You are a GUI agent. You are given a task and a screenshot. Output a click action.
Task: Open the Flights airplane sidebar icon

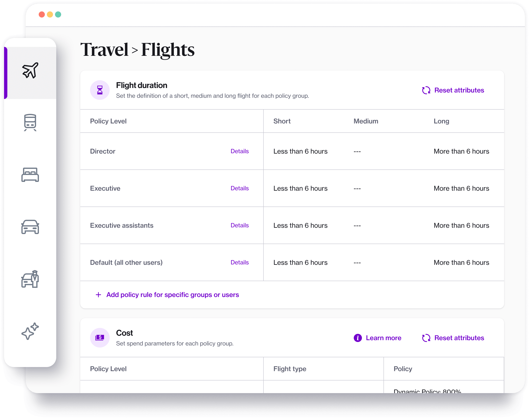pyautogui.click(x=30, y=70)
